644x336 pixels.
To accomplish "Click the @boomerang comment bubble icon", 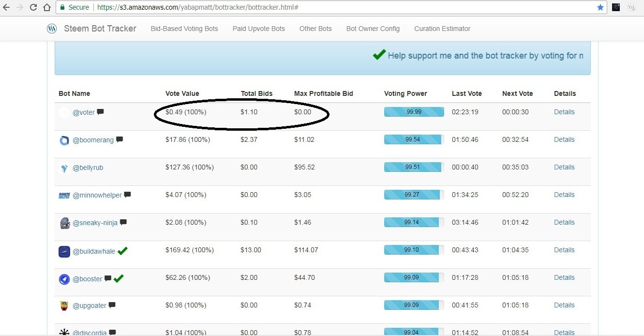I will click(120, 139).
